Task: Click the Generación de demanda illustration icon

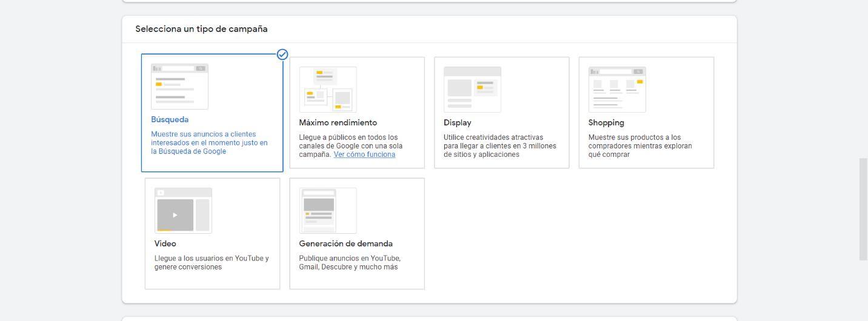Action: (x=328, y=211)
